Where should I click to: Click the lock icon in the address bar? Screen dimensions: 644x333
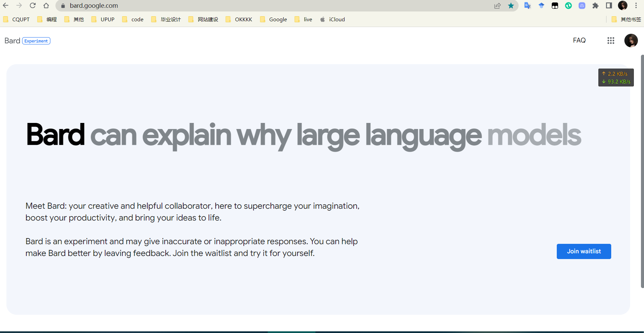(x=63, y=6)
